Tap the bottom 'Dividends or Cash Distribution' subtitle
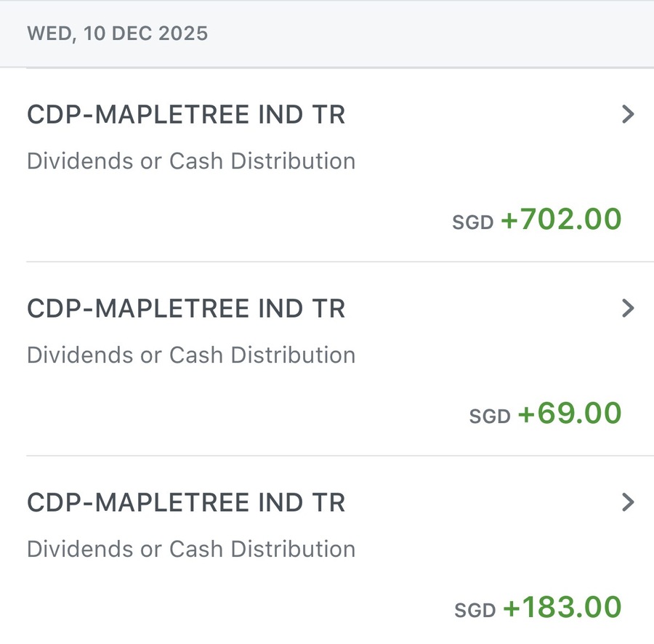The height and width of the screenshot is (644, 654). (x=191, y=550)
